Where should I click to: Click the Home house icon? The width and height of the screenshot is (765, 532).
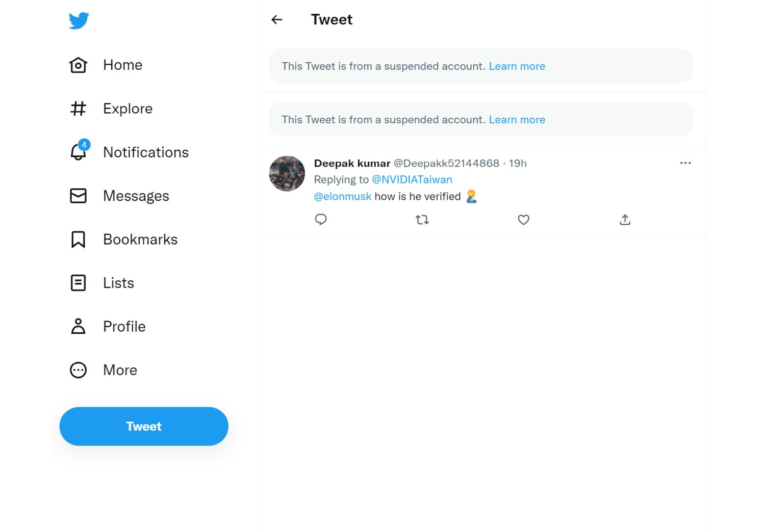[78, 65]
